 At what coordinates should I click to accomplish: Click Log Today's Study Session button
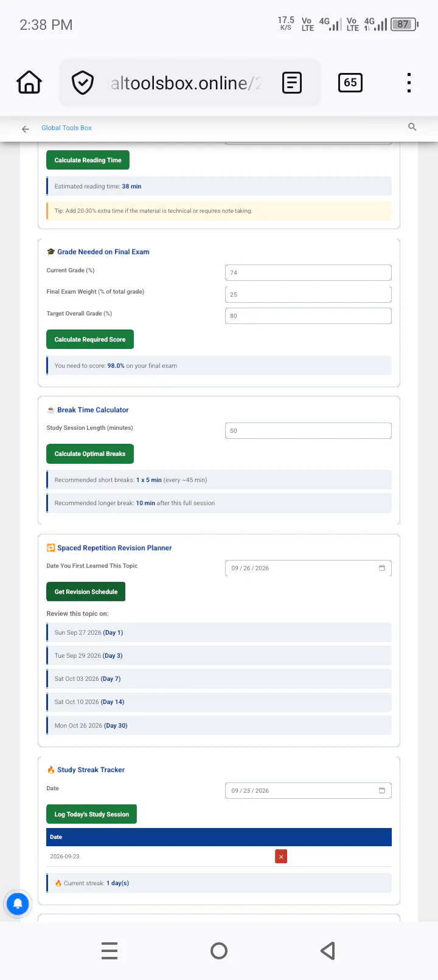(x=91, y=814)
